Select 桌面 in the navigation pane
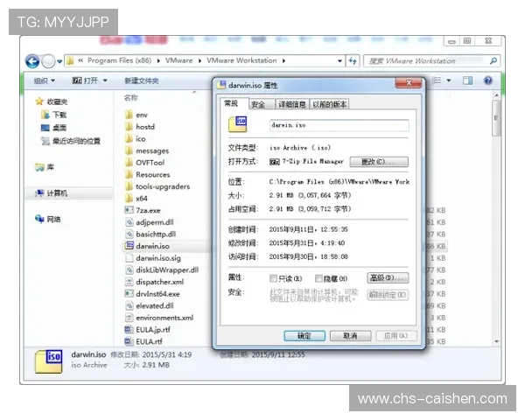Viewport: 525px width, 420px height. (x=53, y=128)
